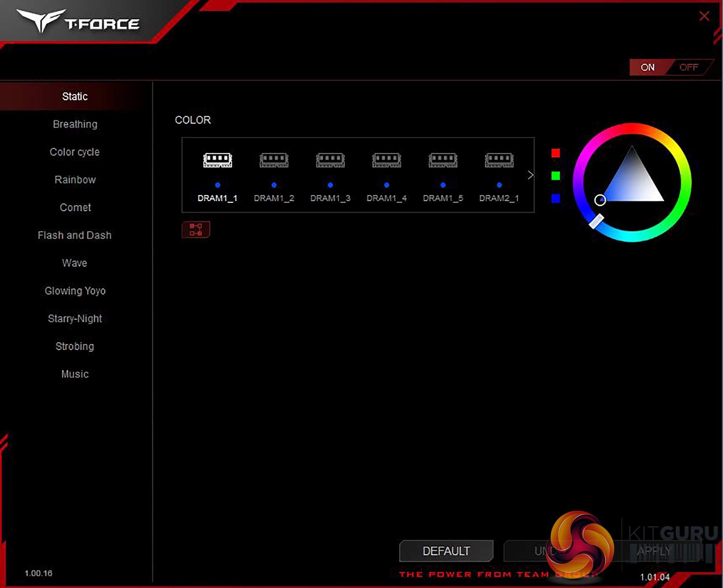Turn lighting OFF

click(688, 67)
